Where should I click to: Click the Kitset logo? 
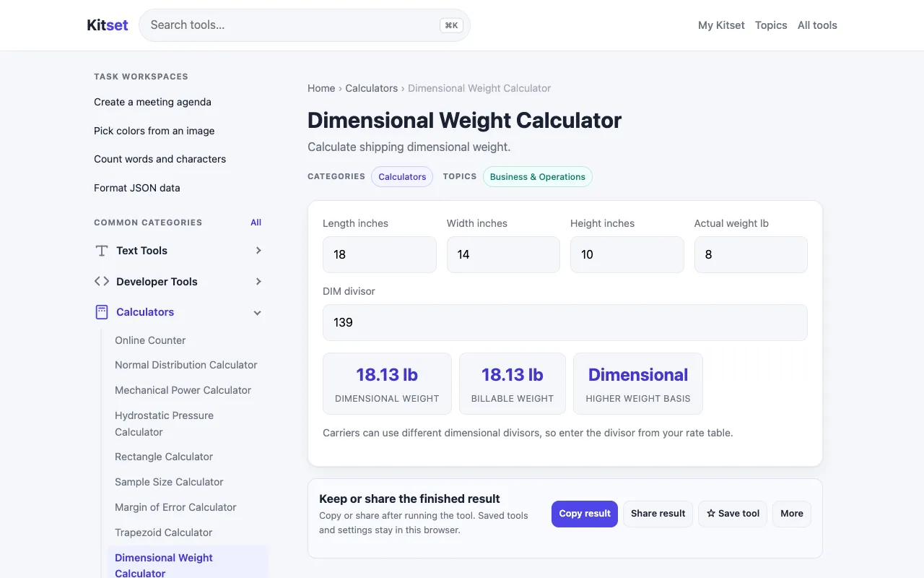pos(108,25)
